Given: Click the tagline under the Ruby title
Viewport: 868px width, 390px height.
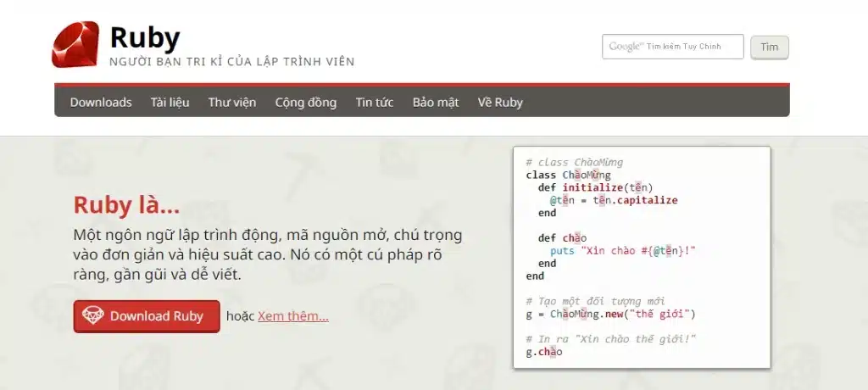Looking at the screenshot, I should coord(231,62).
